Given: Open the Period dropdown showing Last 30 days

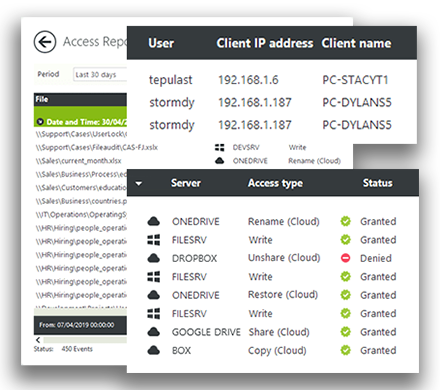Looking at the screenshot, I should pyautogui.click(x=100, y=74).
